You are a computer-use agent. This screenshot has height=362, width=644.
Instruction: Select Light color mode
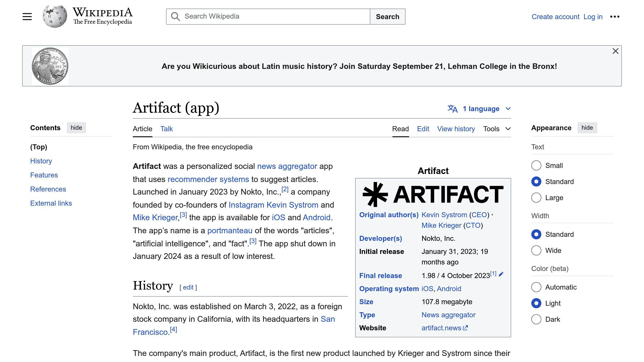click(x=536, y=303)
